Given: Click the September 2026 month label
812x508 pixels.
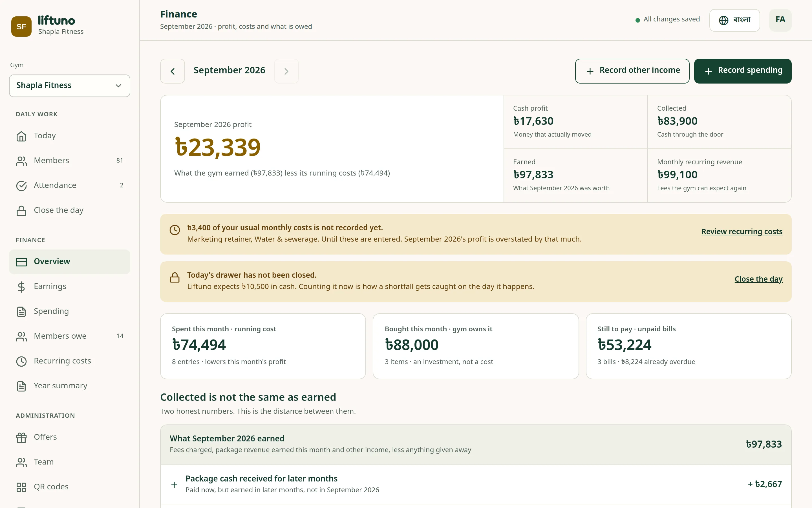Looking at the screenshot, I should 229,71.
